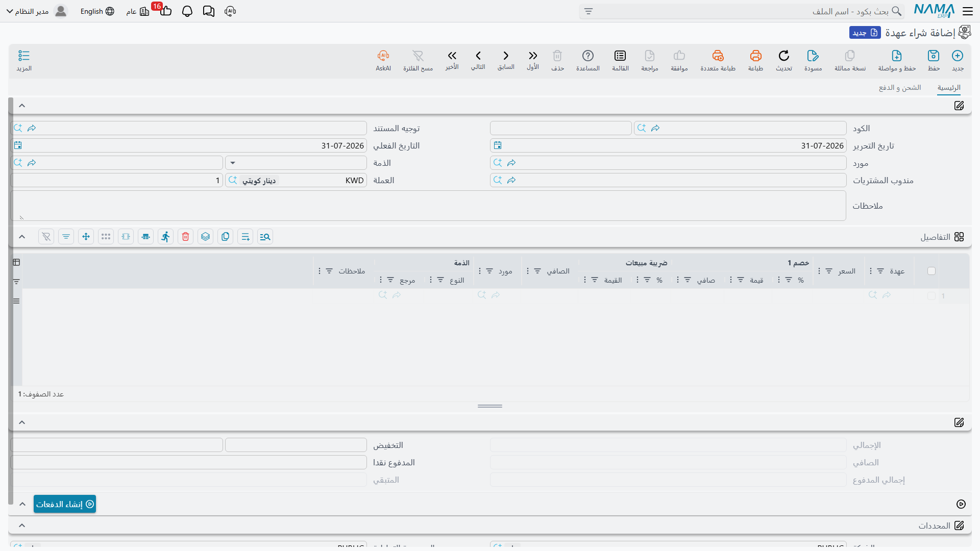Collapse the payments section chevron beside إنشاء الدفعات

click(22, 504)
